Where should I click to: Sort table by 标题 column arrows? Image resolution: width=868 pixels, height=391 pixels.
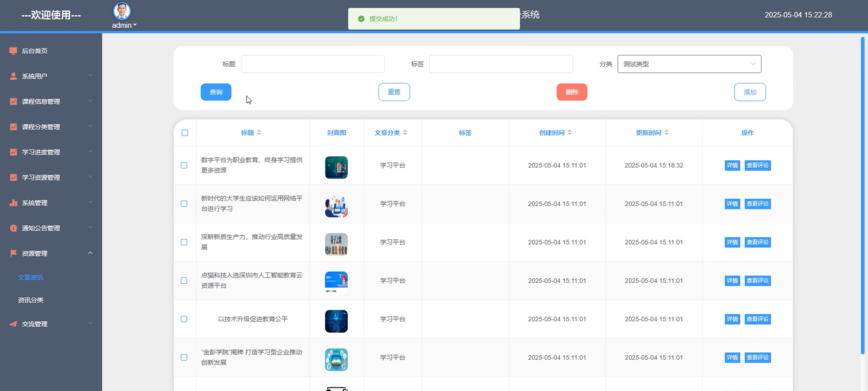(x=259, y=132)
